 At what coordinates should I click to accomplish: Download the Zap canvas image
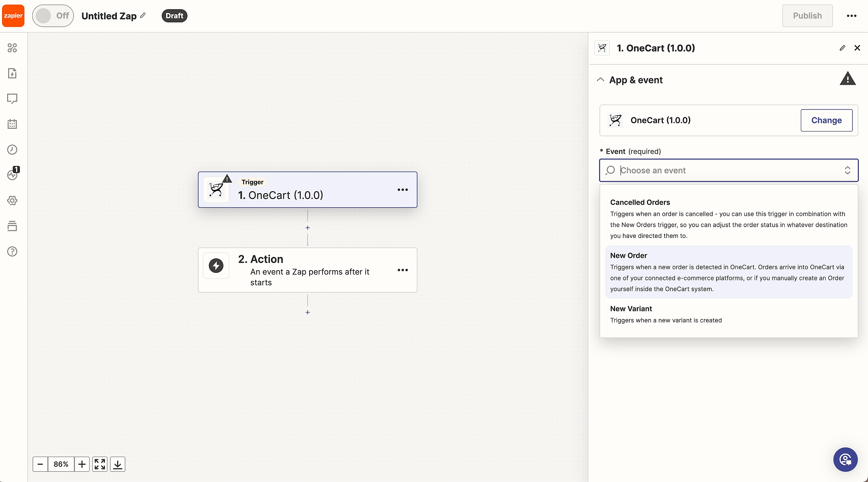(x=118, y=464)
